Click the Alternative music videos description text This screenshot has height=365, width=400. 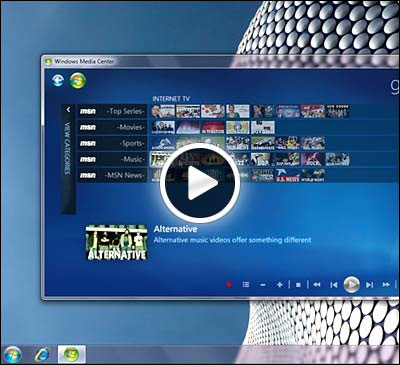tap(232, 240)
